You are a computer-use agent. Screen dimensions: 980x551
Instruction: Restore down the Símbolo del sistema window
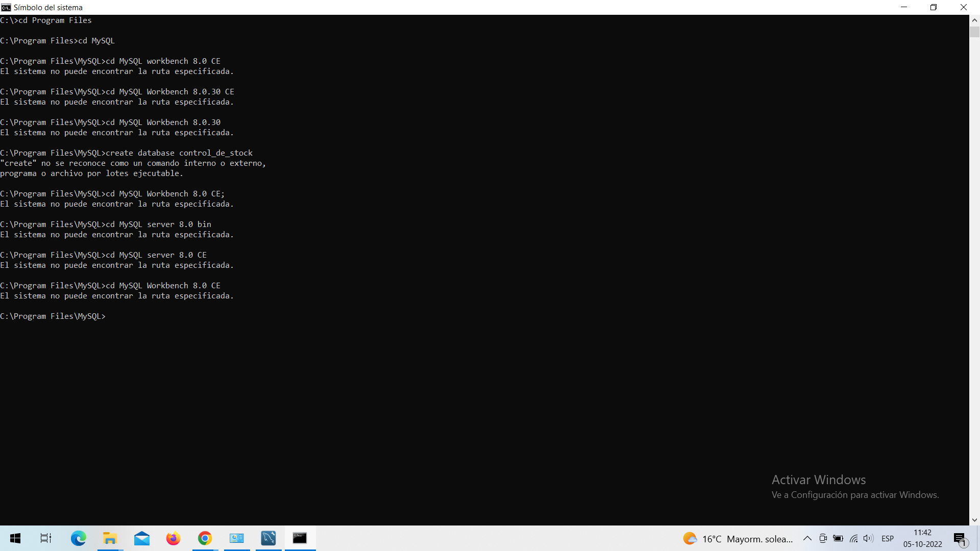[934, 7]
